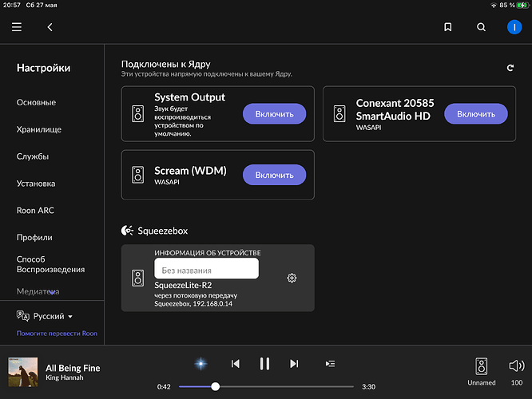
Task: Tap the battery status indicator
Action: click(522, 5)
